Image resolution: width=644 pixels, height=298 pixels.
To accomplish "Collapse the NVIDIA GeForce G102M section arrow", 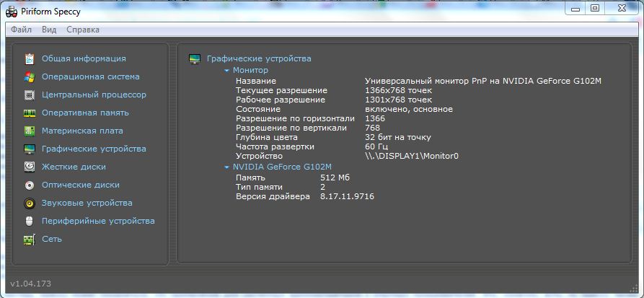I will click(226, 167).
